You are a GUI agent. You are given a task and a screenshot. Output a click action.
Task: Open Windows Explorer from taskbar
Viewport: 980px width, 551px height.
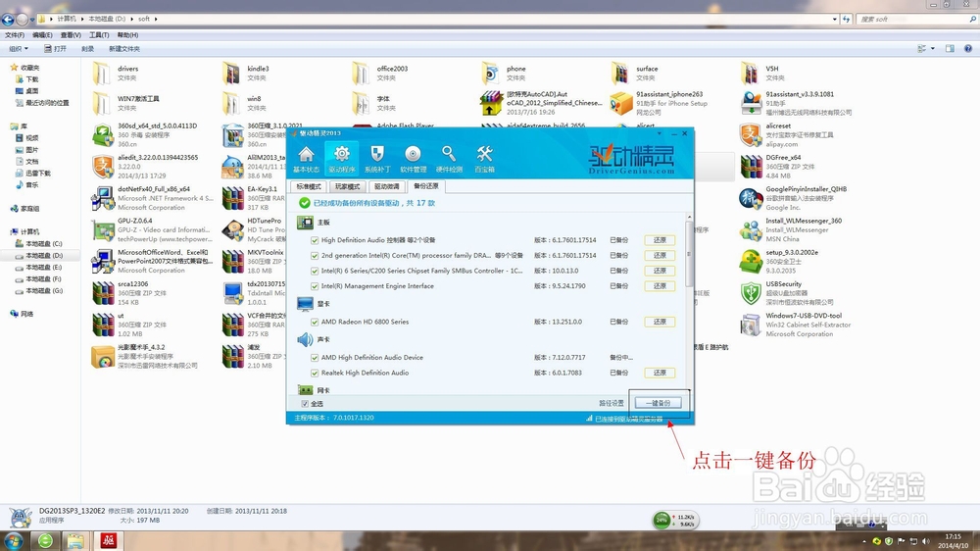75,541
